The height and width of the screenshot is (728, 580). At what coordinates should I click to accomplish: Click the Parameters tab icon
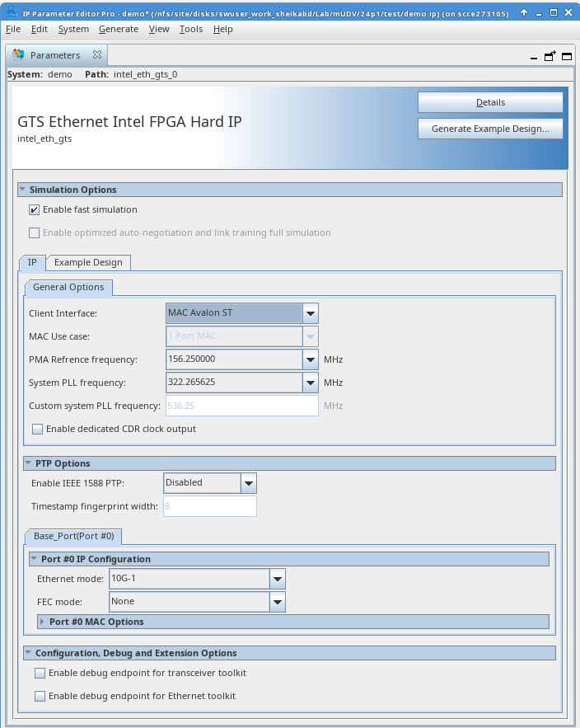click(19, 54)
